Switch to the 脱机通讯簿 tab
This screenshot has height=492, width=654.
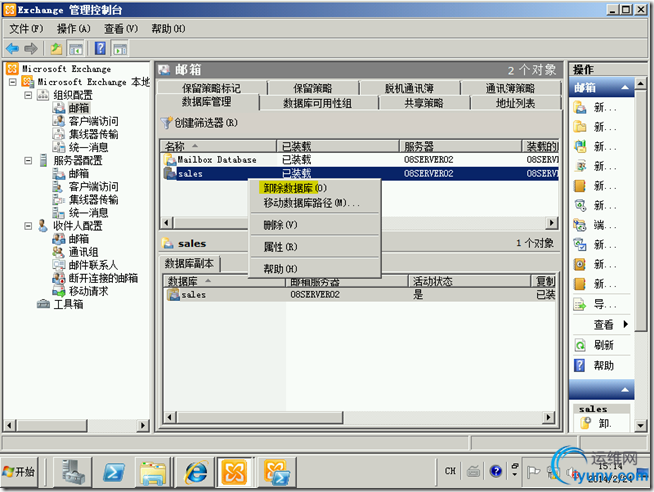tap(409, 88)
